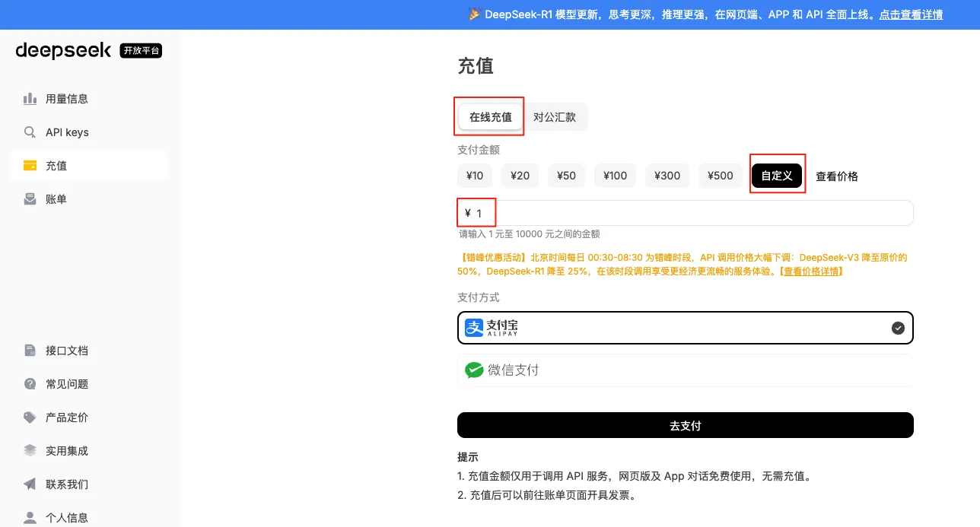This screenshot has height=527, width=980.
Task: Click the product pricing tag icon
Action: tap(30, 417)
